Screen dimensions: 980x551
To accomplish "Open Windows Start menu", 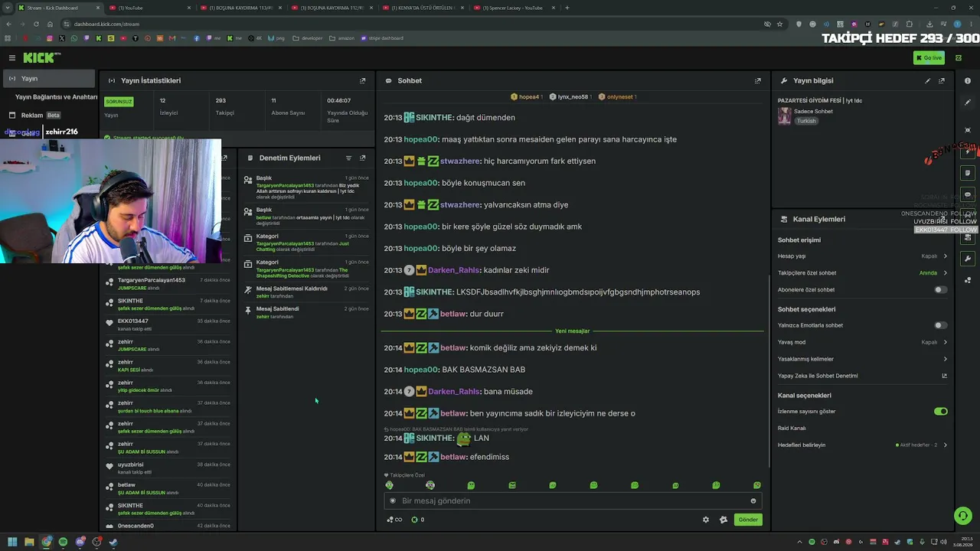I will tap(11, 542).
